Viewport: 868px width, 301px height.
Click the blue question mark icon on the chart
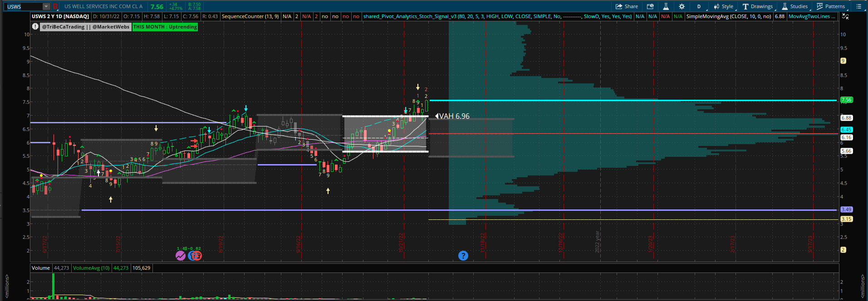463,256
